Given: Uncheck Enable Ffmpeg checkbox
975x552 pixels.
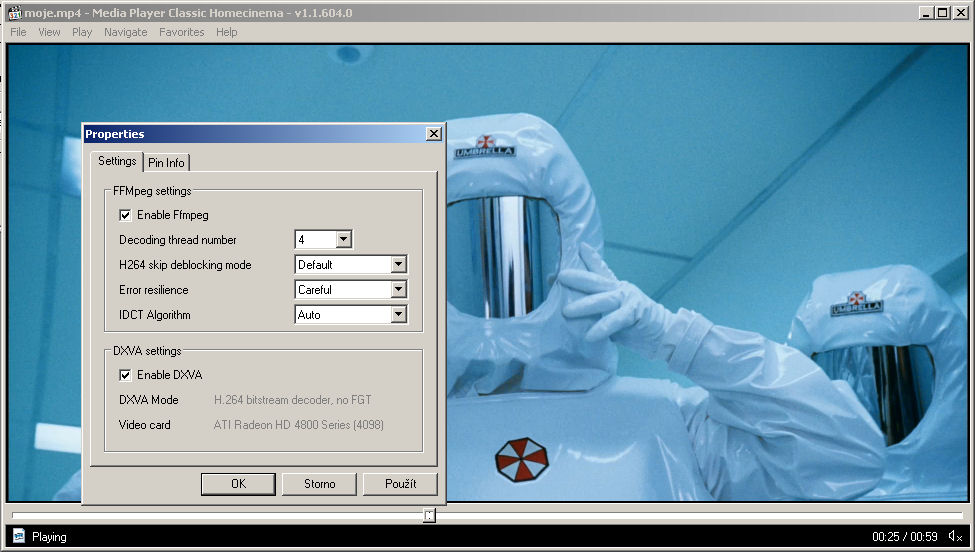Looking at the screenshot, I should [125, 215].
